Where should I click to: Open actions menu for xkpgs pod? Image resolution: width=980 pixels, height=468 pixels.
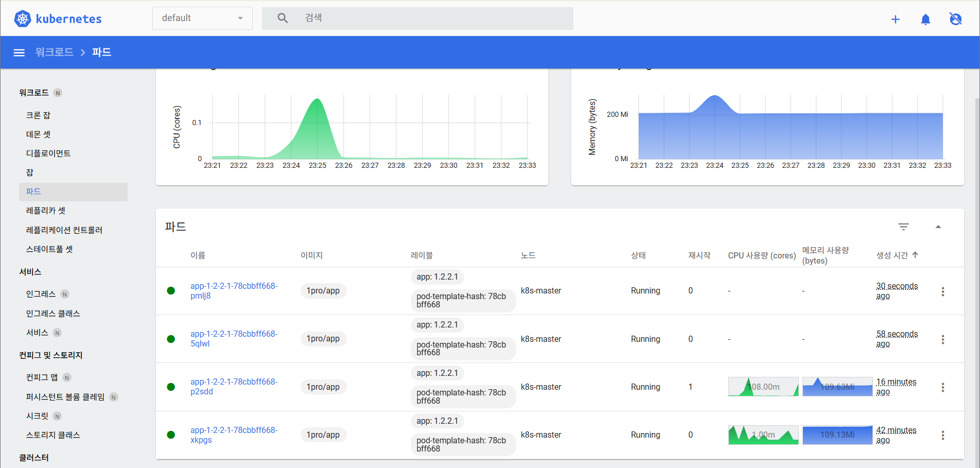[943, 436]
